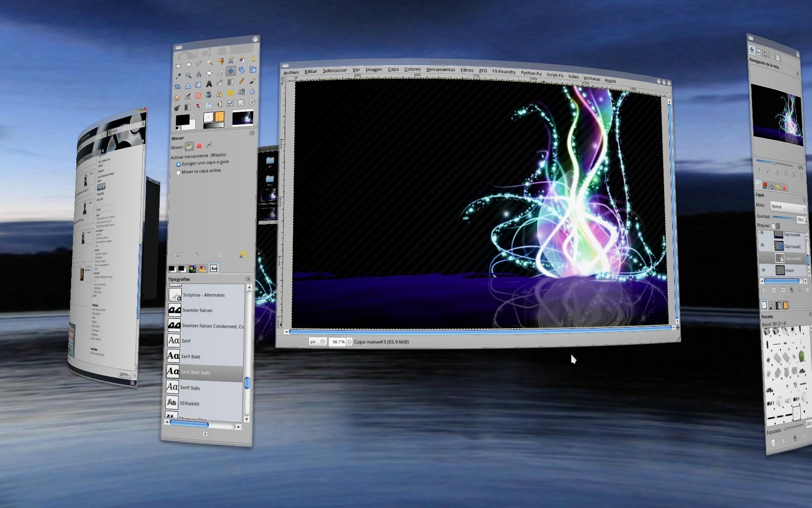Screen dimensions: 812x508
Task: Select Scriptina - Alternates font
Action: (x=205, y=295)
